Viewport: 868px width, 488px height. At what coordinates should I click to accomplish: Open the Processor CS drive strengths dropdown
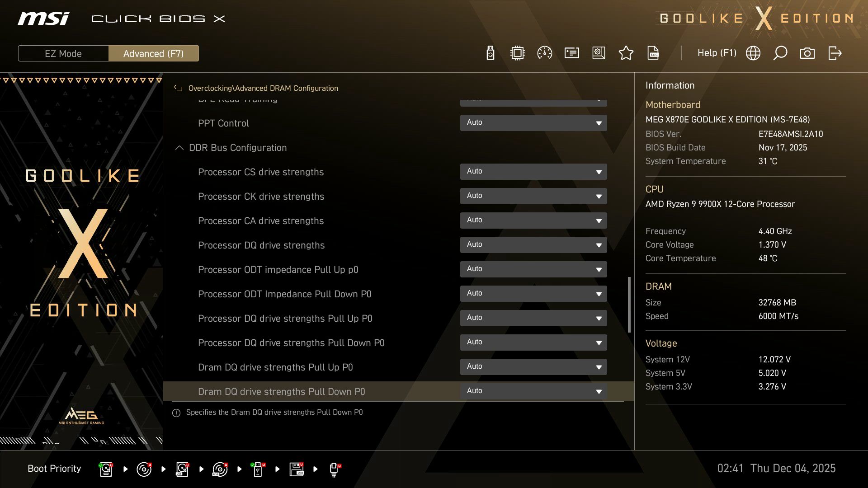click(533, 172)
